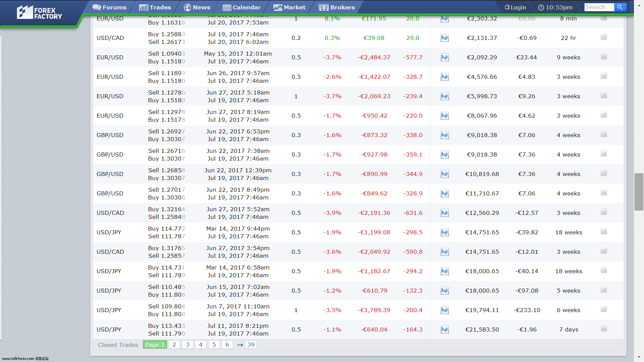Open chart icon for -€2,484.37 EUR/USD trade
This screenshot has height=362, width=644.
(x=444, y=57)
